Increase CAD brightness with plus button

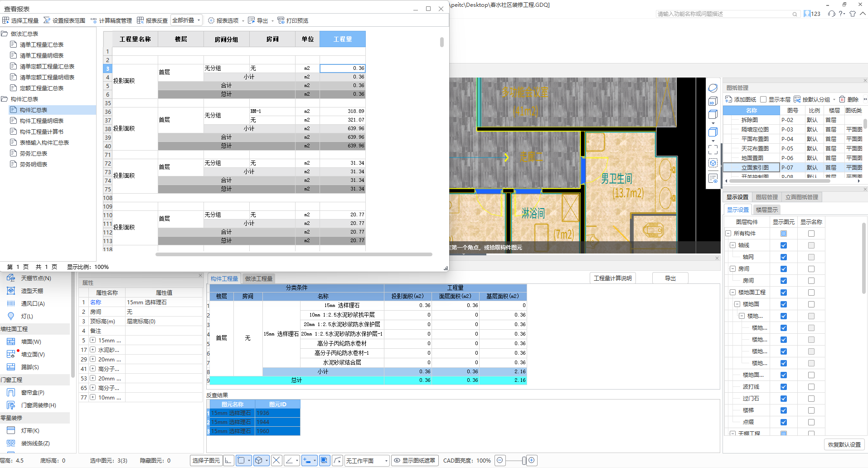(532, 460)
